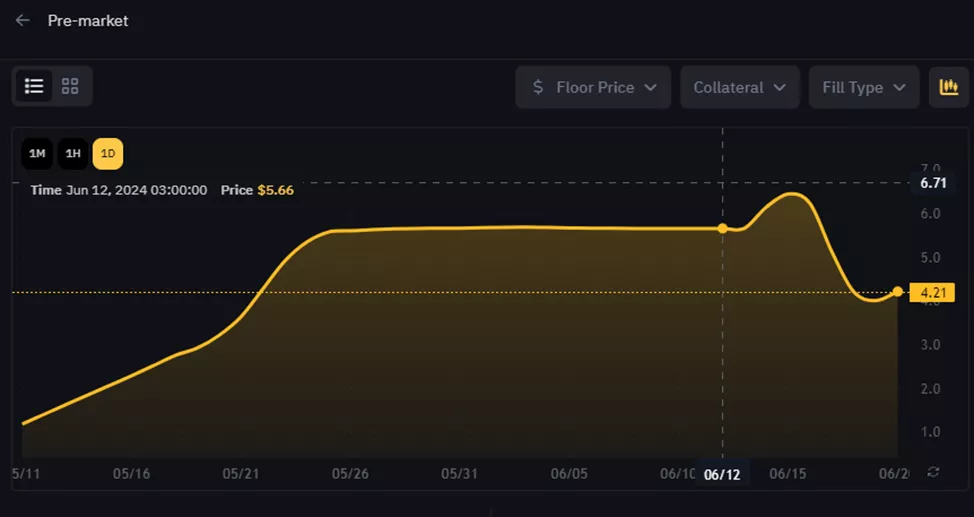The height and width of the screenshot is (517, 974).
Task: Click the data point on the dashed vertical line
Action: tap(723, 228)
